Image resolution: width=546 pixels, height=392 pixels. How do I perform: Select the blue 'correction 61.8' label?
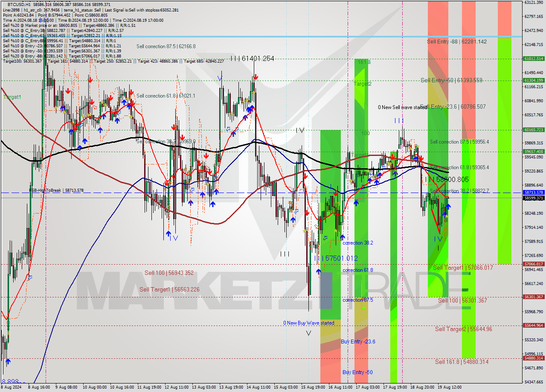click(x=358, y=270)
